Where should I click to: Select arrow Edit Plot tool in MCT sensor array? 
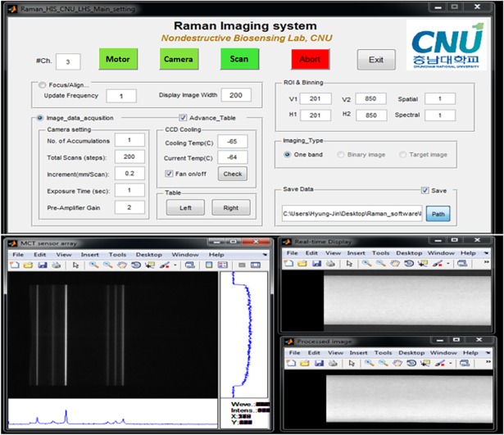pyautogui.click(x=75, y=265)
